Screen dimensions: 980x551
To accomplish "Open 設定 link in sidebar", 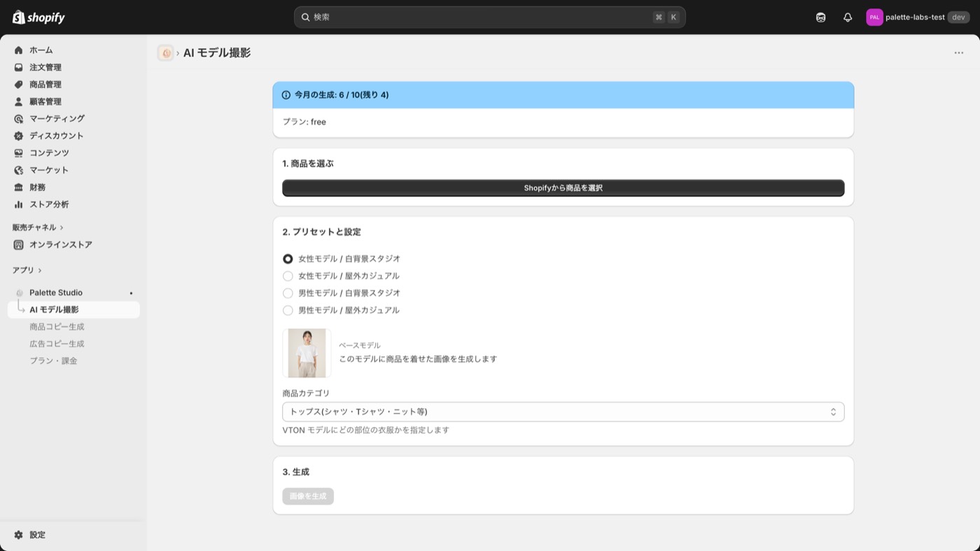I will point(37,535).
